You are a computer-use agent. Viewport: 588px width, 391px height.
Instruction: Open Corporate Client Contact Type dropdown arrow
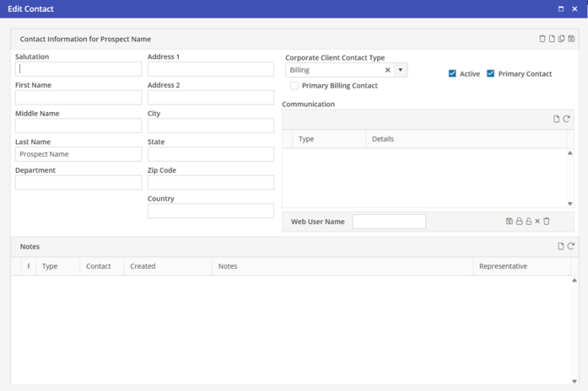[x=401, y=70]
